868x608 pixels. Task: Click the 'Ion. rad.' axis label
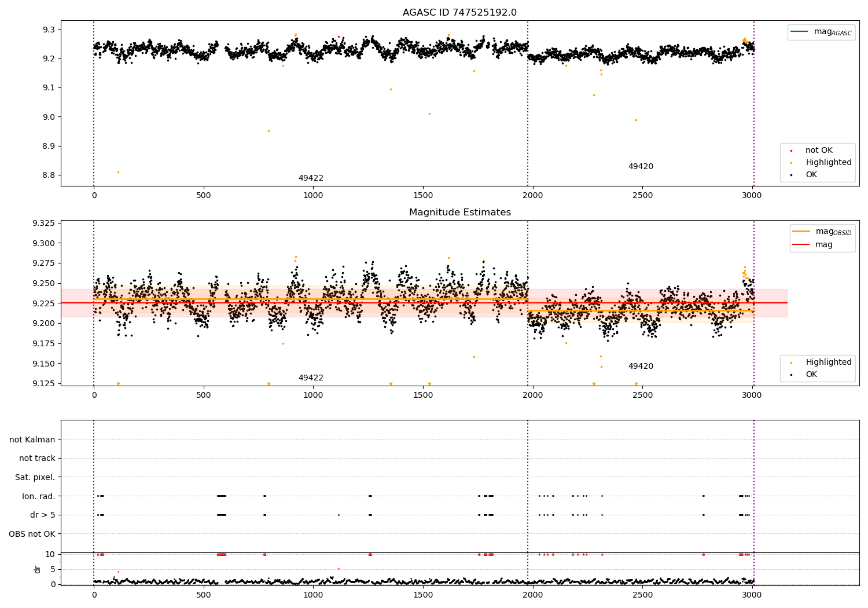pyautogui.click(x=39, y=496)
